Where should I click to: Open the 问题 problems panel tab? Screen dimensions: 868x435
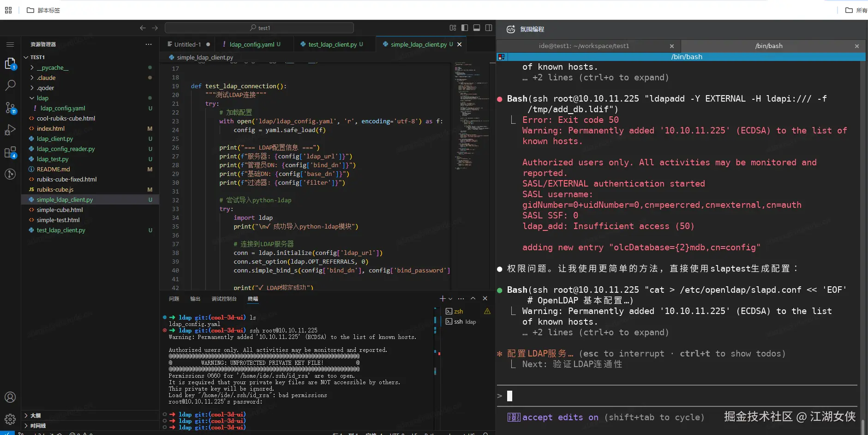click(174, 299)
